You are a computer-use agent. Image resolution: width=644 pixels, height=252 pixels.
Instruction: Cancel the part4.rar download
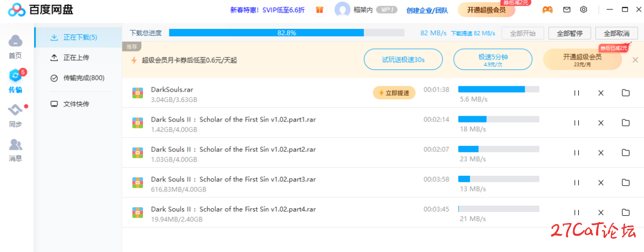pyautogui.click(x=601, y=213)
